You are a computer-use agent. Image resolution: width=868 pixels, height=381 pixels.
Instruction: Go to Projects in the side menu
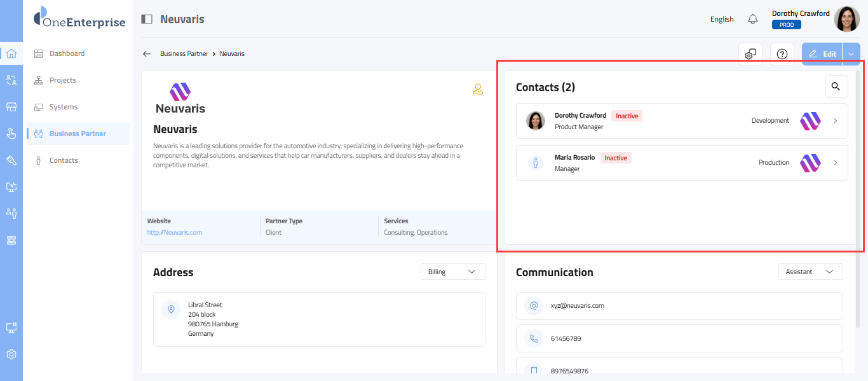click(x=62, y=80)
